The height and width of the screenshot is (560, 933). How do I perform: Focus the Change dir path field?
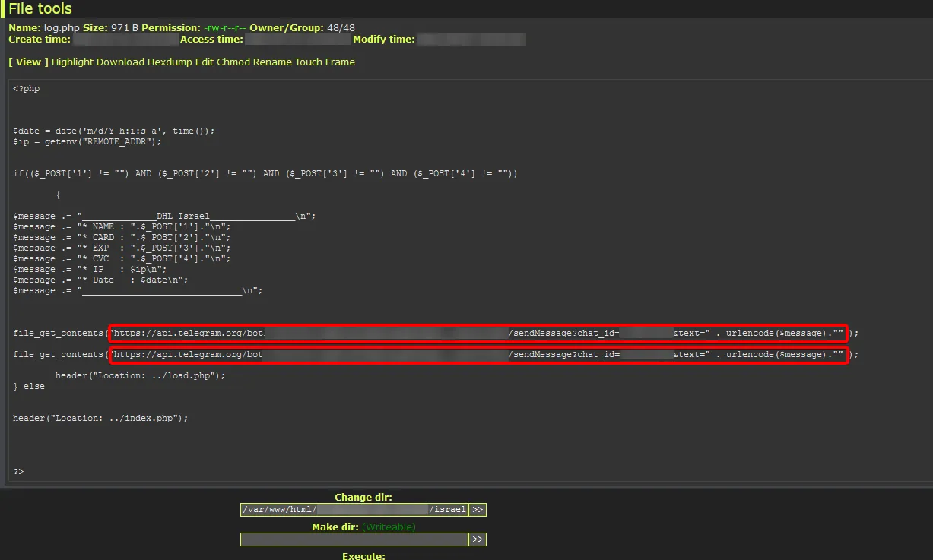tap(354, 510)
